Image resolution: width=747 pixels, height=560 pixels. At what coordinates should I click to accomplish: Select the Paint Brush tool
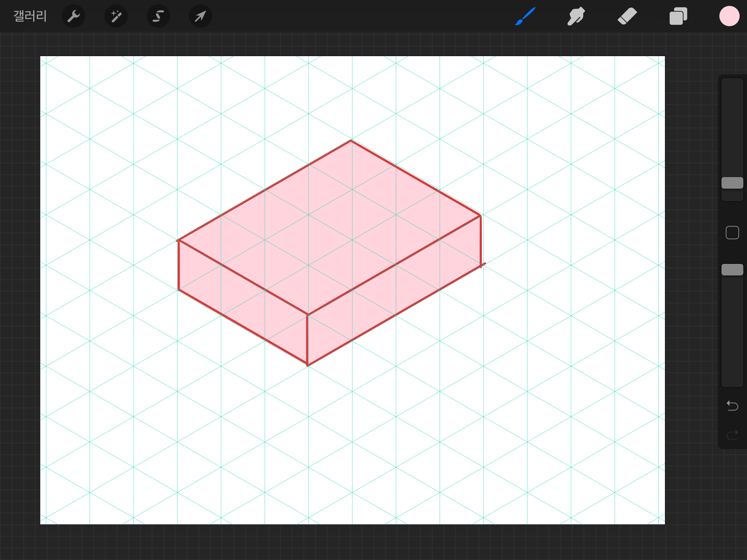(525, 16)
